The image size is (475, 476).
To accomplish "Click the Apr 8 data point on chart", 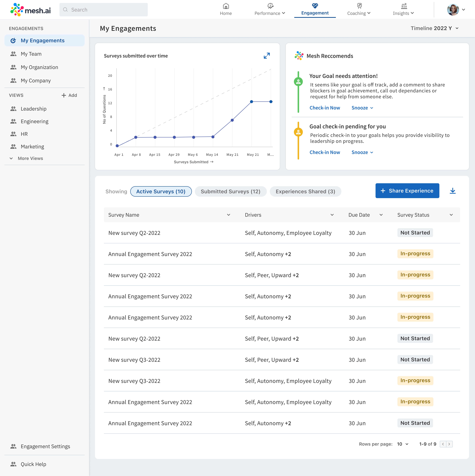I will [136, 137].
